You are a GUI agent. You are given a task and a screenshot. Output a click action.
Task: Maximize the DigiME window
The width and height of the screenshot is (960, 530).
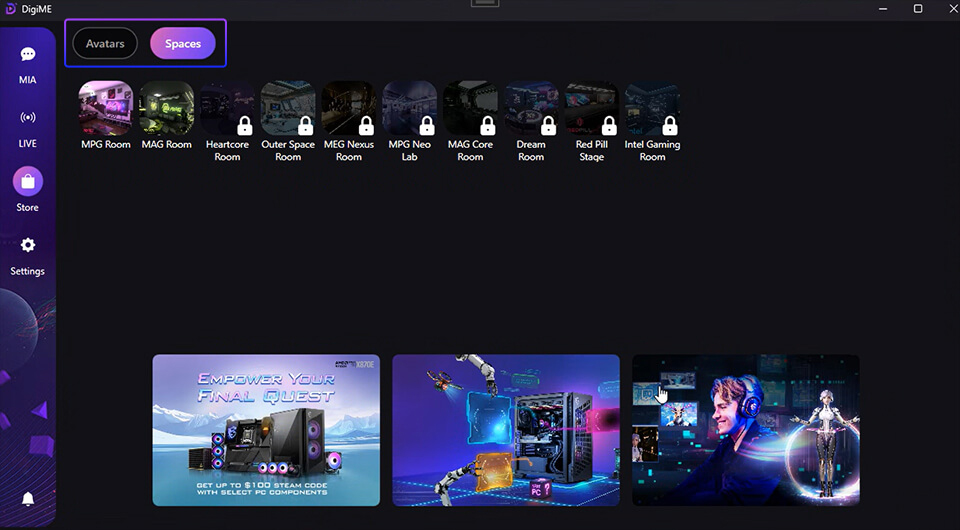918,9
